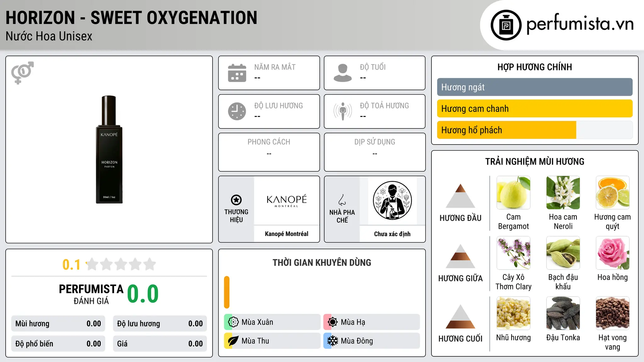Click the Trải nghiệm mùi hương heading
Image resolution: width=644 pixels, height=362 pixels.
(535, 162)
